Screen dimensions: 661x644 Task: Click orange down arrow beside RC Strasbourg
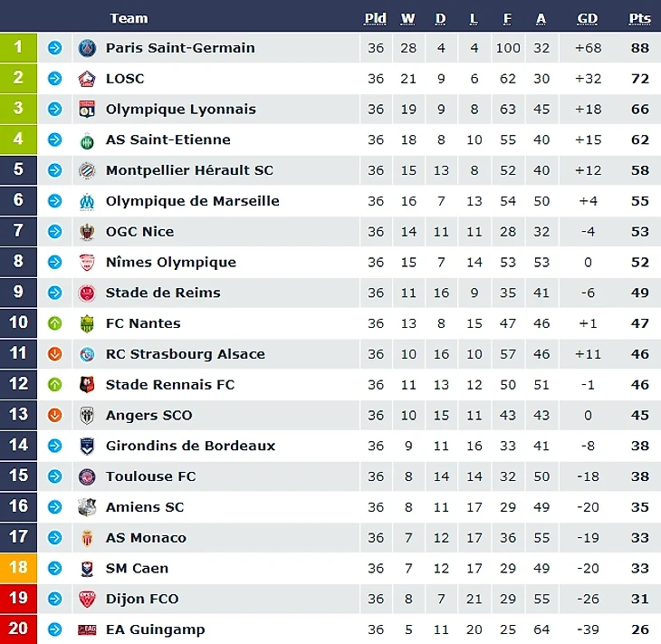55,354
